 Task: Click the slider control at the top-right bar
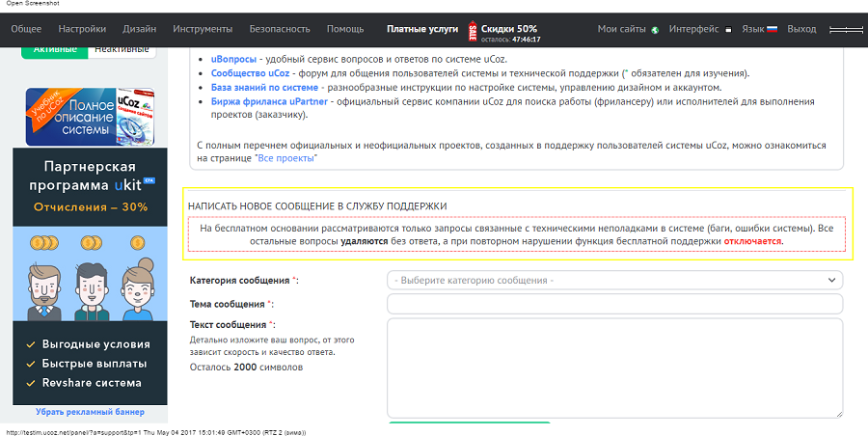point(846,30)
